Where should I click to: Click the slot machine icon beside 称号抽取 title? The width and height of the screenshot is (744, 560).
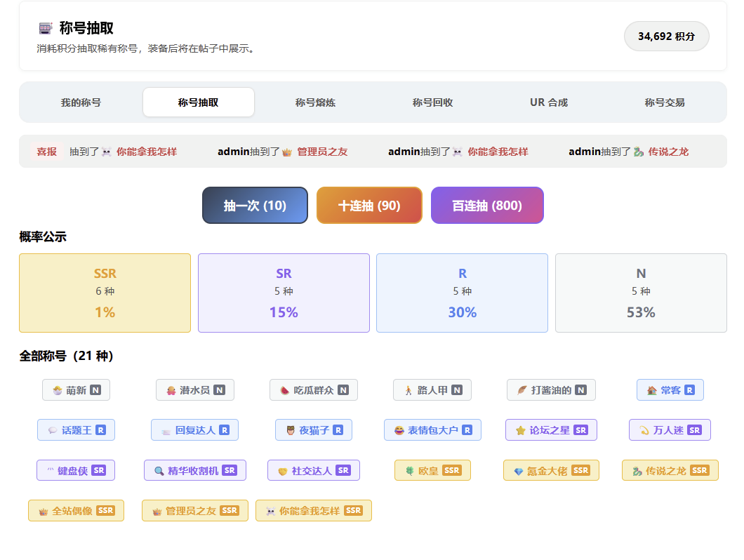(x=45, y=29)
